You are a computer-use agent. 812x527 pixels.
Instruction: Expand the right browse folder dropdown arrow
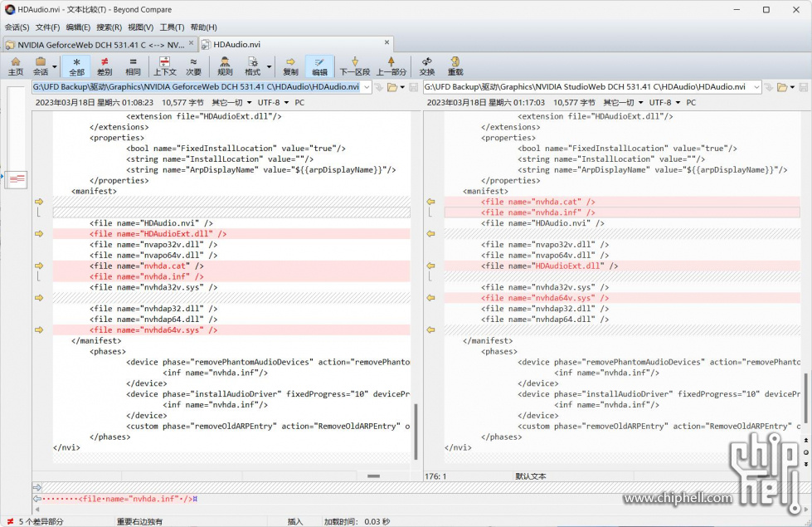[x=792, y=87]
